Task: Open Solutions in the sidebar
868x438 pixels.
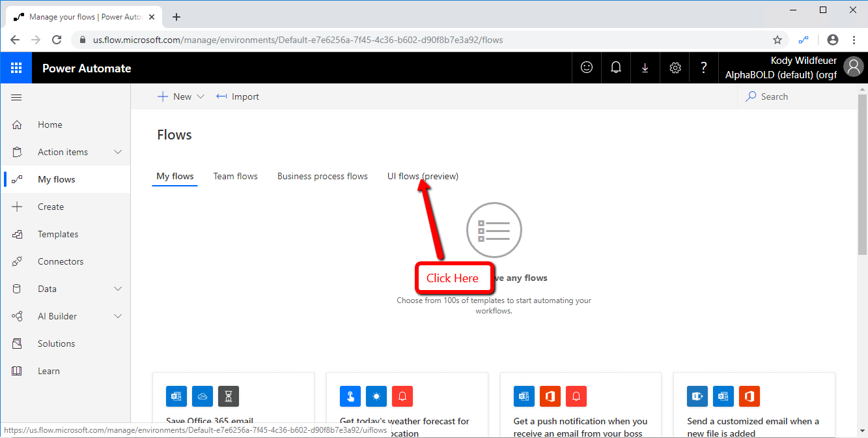Action: pos(65,343)
